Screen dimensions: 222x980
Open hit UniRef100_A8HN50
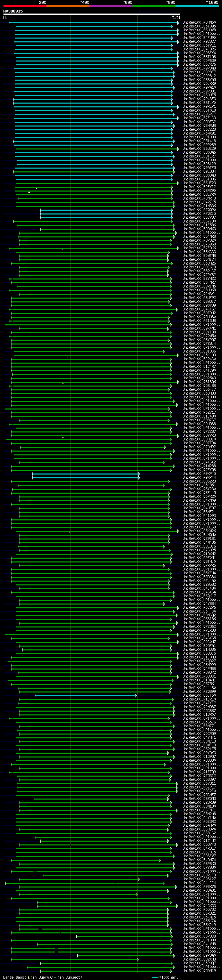click(199, 23)
